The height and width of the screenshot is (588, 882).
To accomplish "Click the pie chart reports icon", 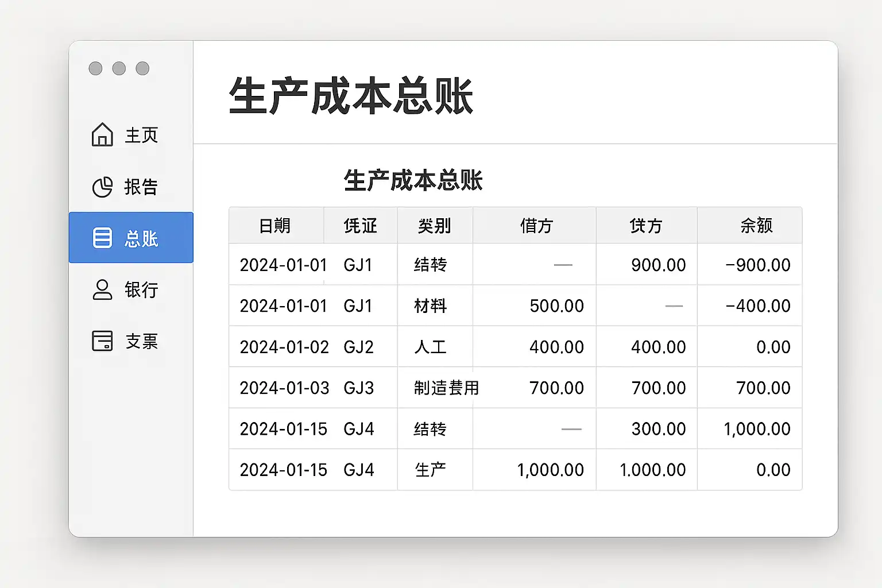I will (x=102, y=187).
